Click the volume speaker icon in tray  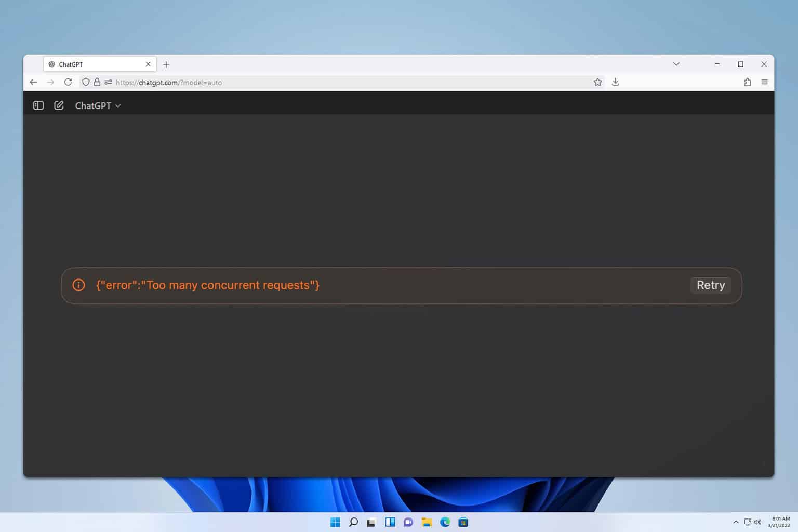point(757,522)
